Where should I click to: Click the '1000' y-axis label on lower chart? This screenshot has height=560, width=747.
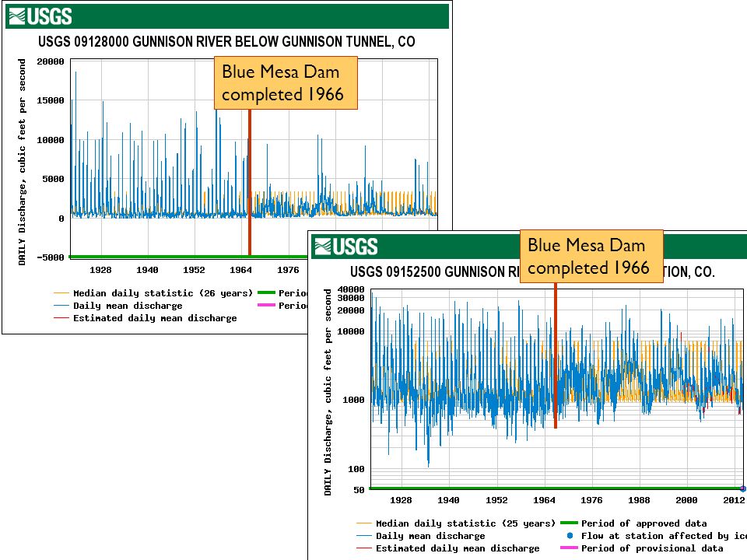[353, 400]
